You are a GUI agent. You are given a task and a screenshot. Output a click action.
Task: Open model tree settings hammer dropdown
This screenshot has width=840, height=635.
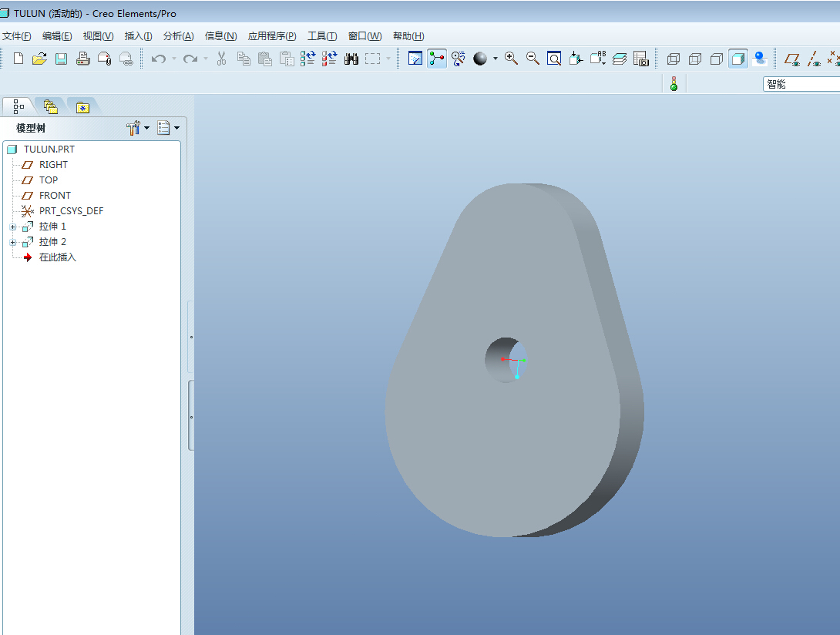tap(138, 127)
